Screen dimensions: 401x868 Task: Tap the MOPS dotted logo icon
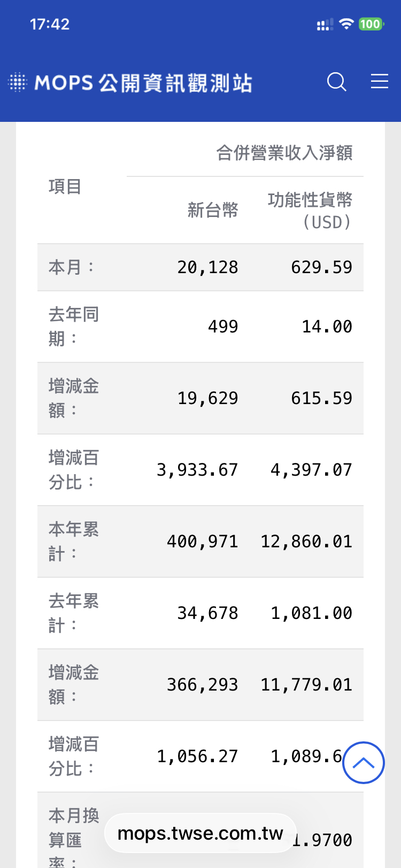pos(17,82)
